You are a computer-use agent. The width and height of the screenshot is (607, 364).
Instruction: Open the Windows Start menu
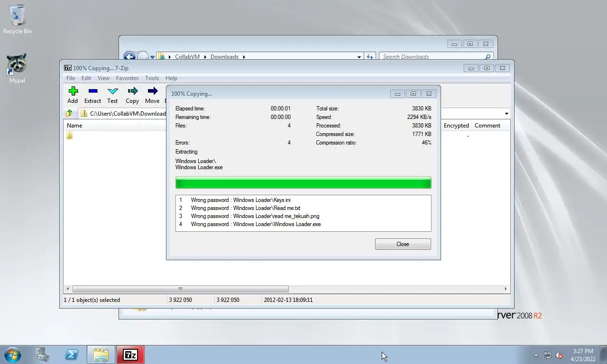tap(12, 355)
